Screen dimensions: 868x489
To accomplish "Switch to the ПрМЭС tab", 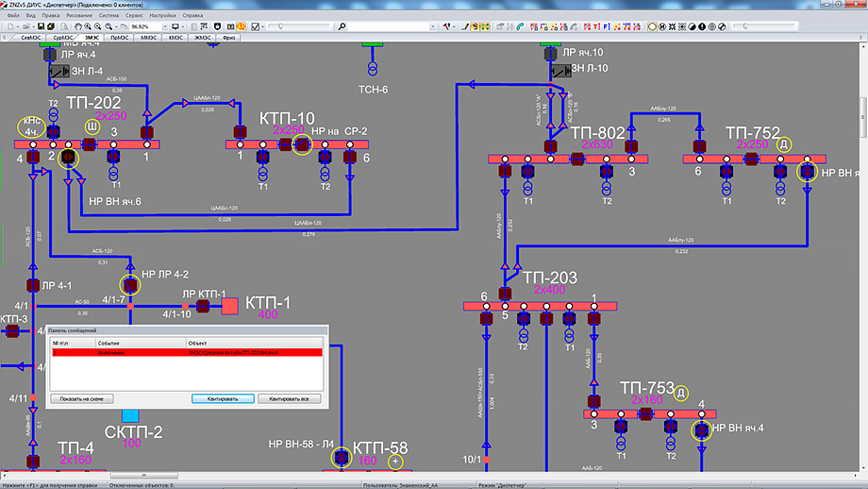I will click(119, 39).
